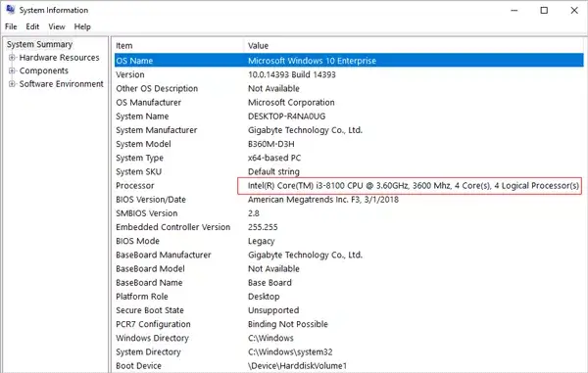
Task: Click the C:\Windows\system32 value
Action: (290, 352)
